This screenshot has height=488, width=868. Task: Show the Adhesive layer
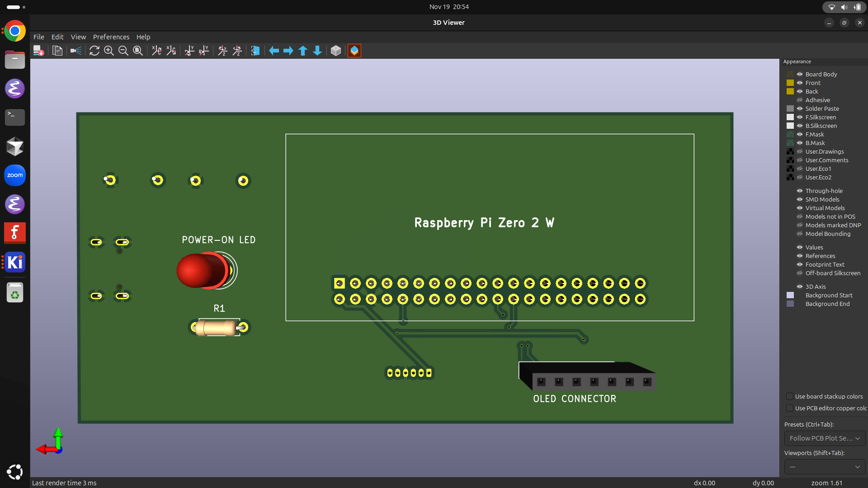coord(799,100)
